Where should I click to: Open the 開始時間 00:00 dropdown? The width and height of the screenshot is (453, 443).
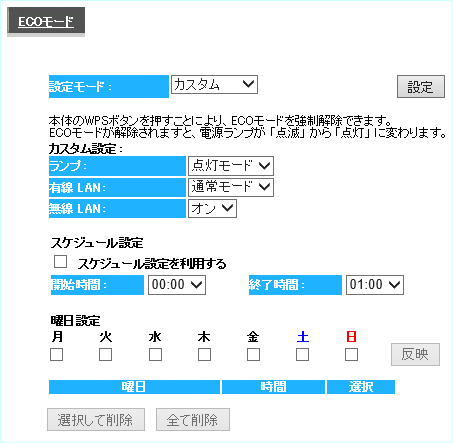(177, 285)
